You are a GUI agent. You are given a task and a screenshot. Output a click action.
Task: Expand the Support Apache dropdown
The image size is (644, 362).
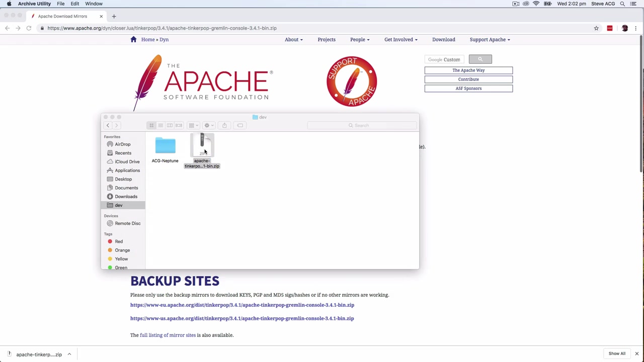pyautogui.click(x=490, y=39)
